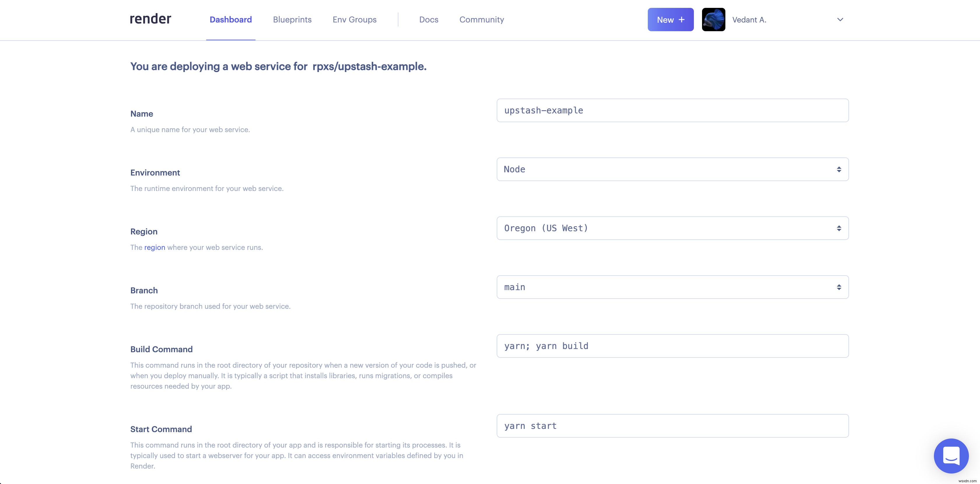Click the user avatar icon

713,19
